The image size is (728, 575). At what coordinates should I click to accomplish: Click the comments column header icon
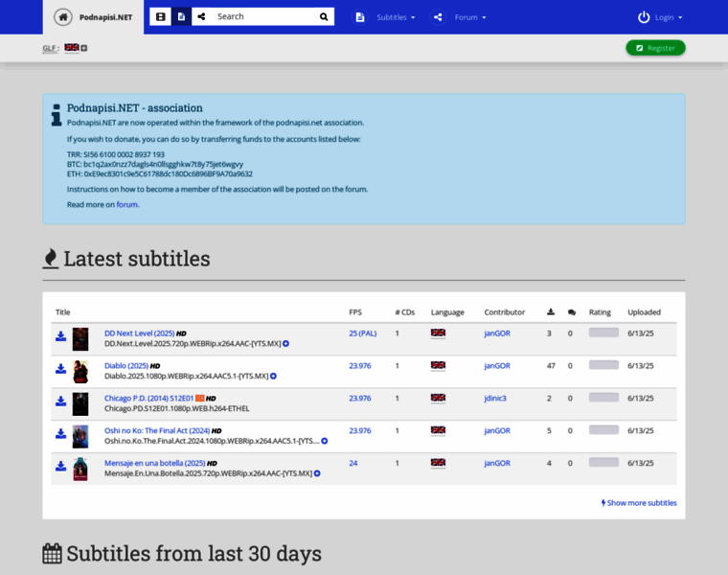click(572, 312)
